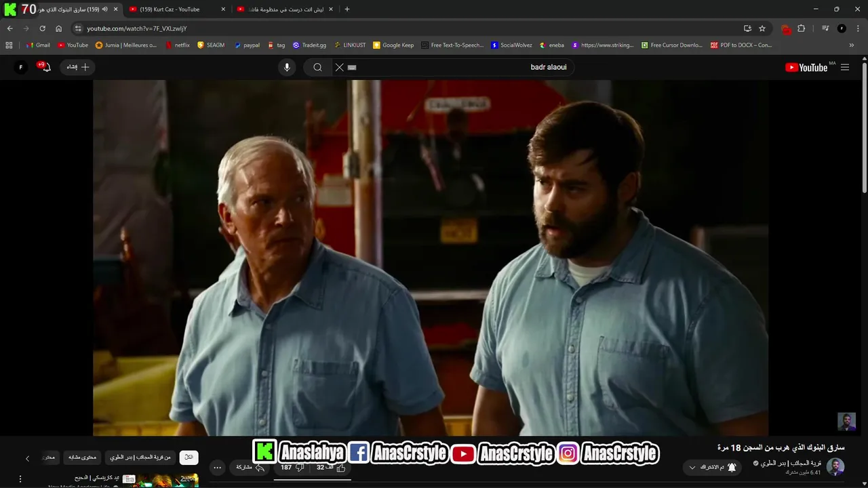Open the browser home button
Screen dimensions: 868x488
58,28
